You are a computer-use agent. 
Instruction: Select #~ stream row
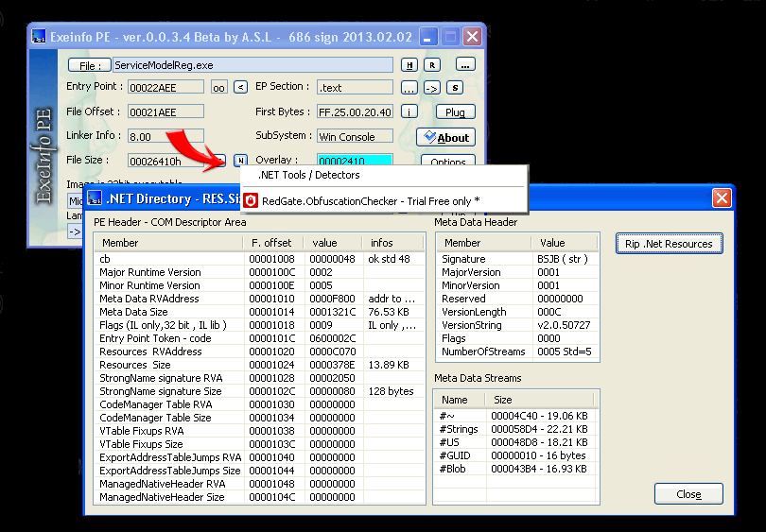tap(515, 416)
